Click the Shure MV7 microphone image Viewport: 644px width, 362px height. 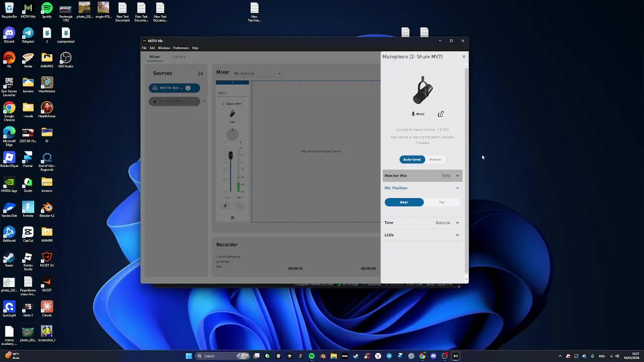[423, 90]
